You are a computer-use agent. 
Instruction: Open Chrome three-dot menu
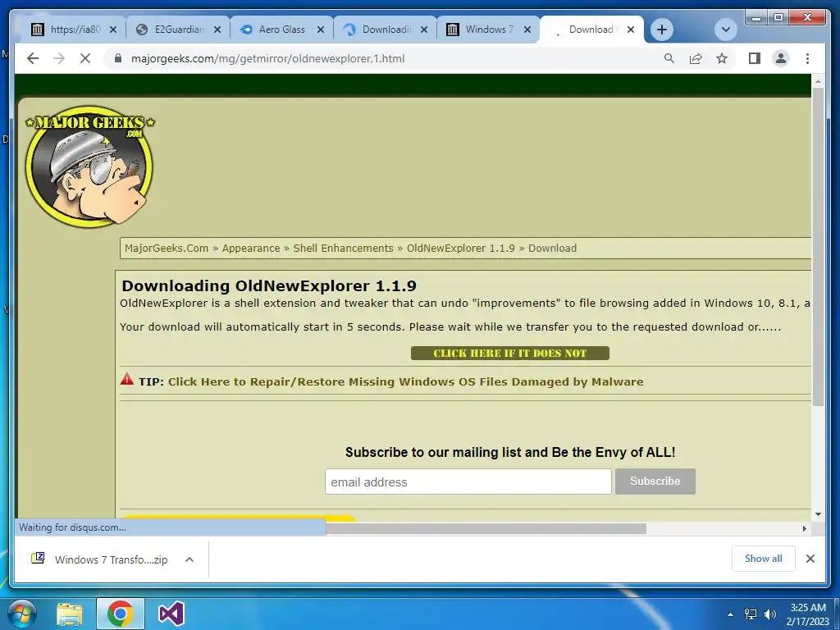(807, 58)
